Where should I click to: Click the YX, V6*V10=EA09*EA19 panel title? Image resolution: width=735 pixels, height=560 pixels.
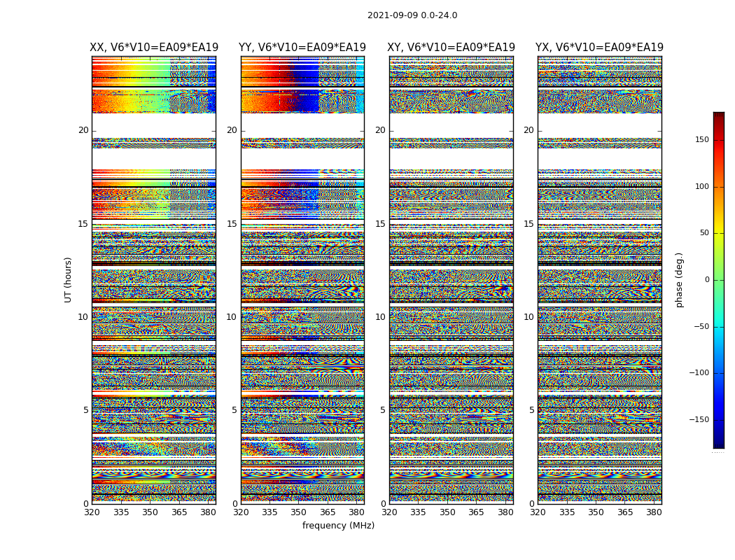point(599,48)
